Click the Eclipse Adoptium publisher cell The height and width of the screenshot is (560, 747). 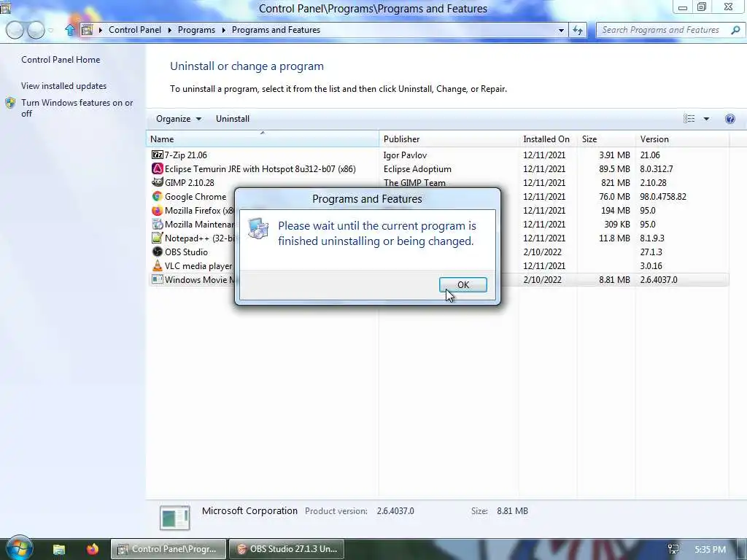pyautogui.click(x=417, y=168)
